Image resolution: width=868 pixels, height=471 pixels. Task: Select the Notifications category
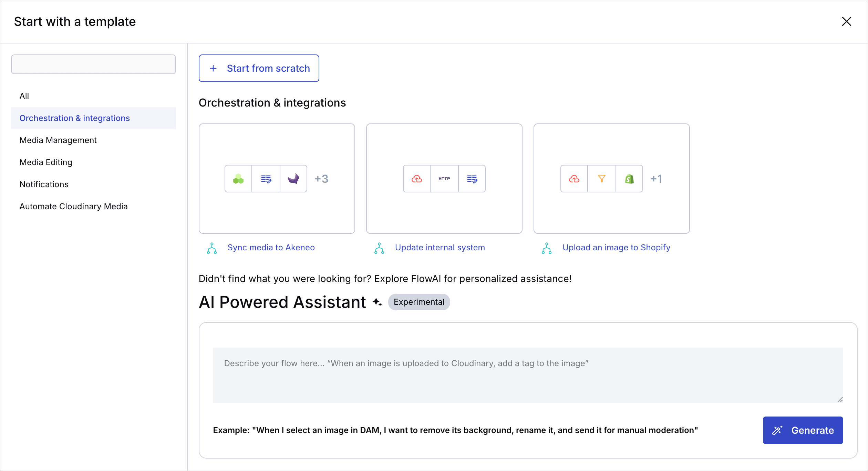coord(44,184)
